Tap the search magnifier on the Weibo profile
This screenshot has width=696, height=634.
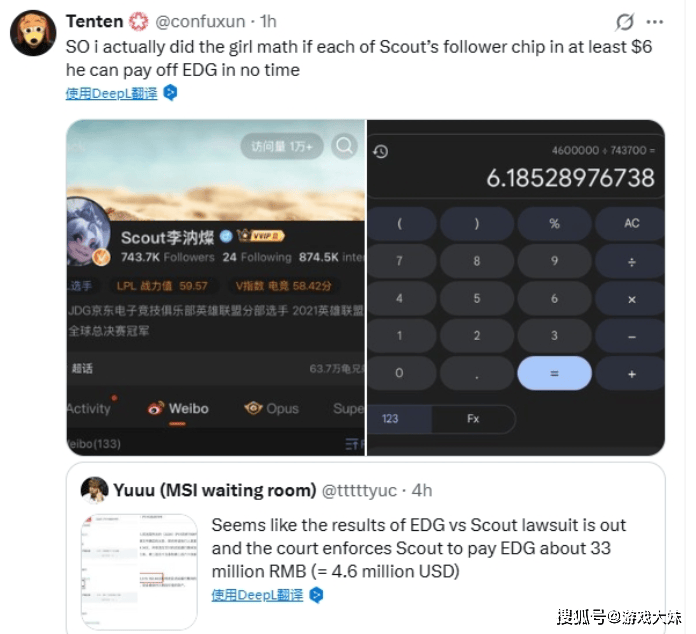coord(344,145)
